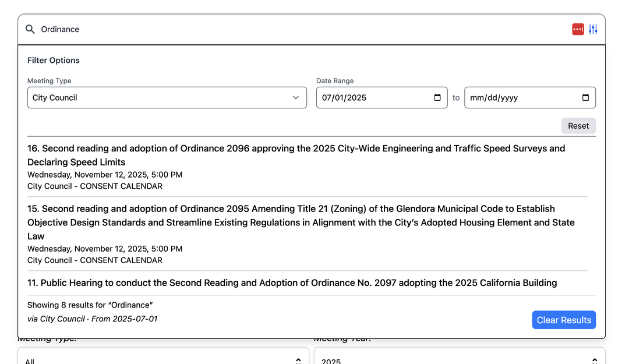Click the mm segment of end date
The height and width of the screenshot is (364, 629).
click(476, 98)
